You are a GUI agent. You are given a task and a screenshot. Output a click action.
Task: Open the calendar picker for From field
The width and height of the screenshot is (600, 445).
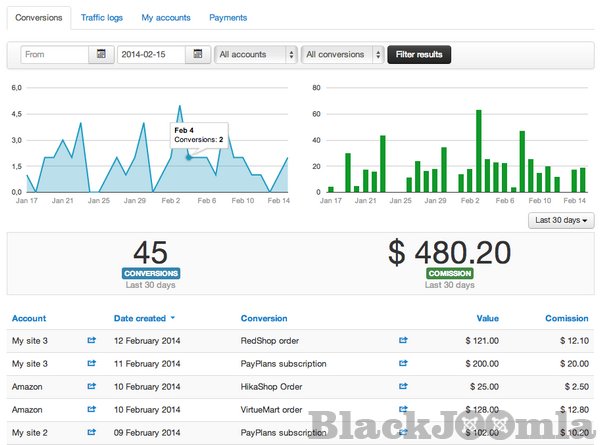(x=101, y=54)
